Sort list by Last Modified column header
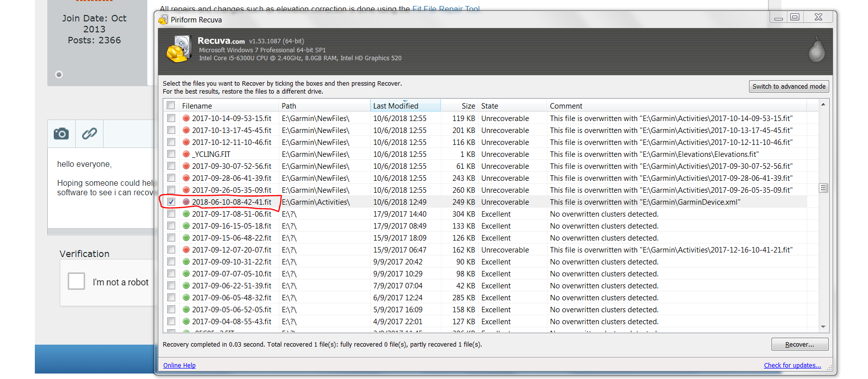This screenshot has width=868, height=379. (406, 106)
